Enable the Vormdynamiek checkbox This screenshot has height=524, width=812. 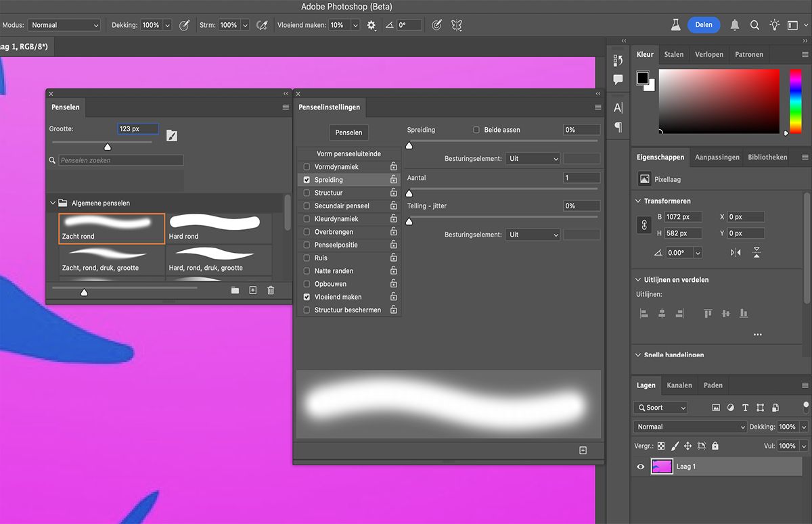(307, 167)
